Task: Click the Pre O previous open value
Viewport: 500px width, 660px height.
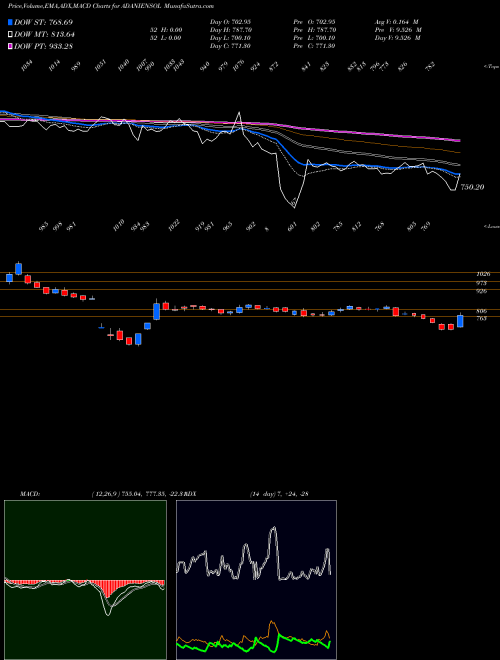Action: coord(314,22)
